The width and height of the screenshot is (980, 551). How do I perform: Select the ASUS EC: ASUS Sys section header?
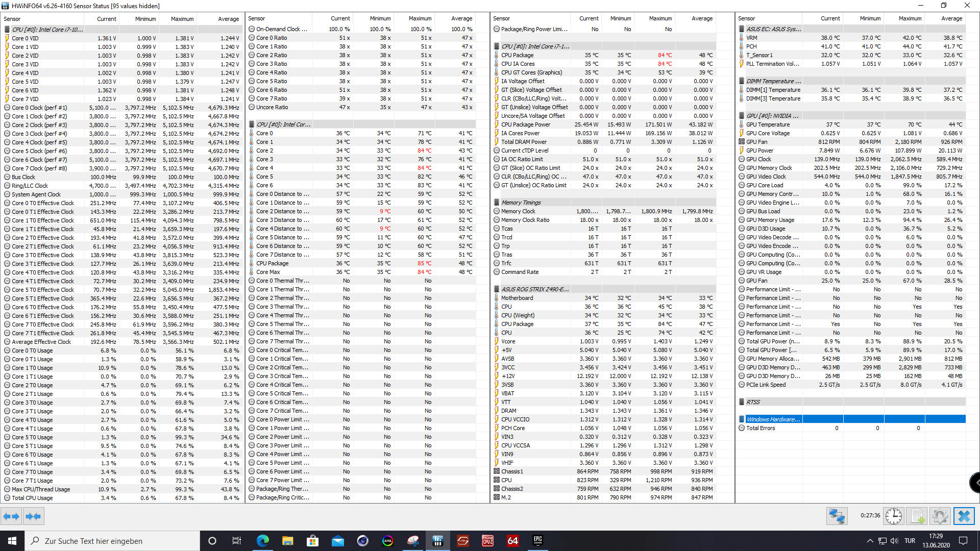click(x=851, y=29)
